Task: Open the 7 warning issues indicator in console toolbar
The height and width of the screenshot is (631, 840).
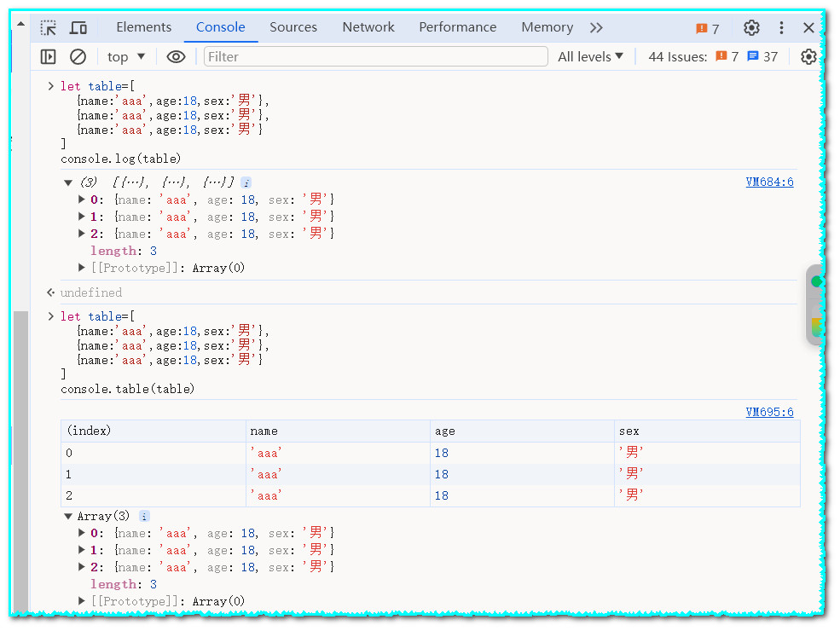Action: pyautogui.click(x=727, y=56)
